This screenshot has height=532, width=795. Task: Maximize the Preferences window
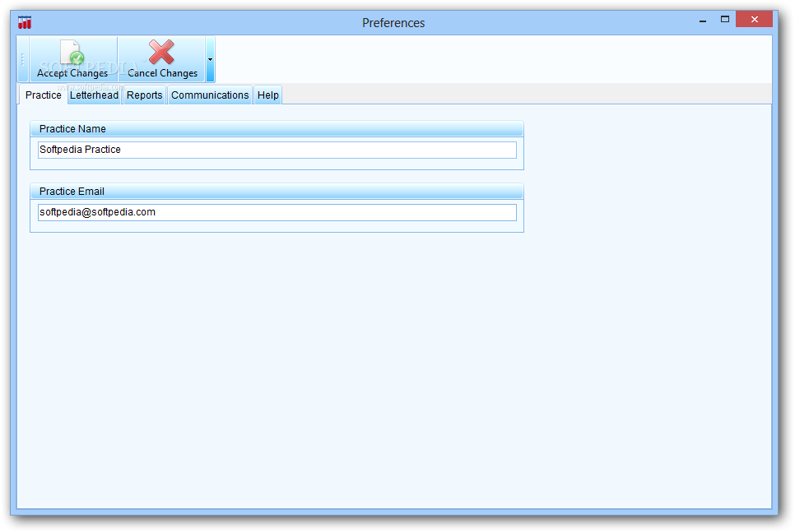[725, 19]
